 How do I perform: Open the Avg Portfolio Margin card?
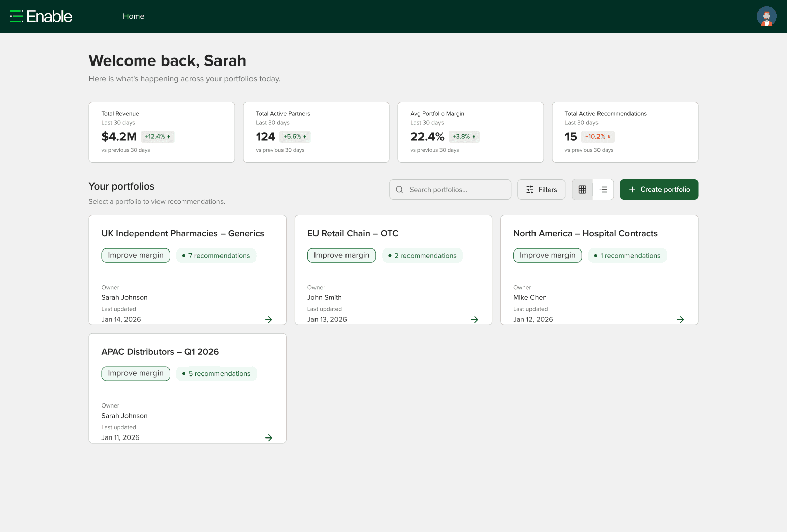(x=470, y=132)
